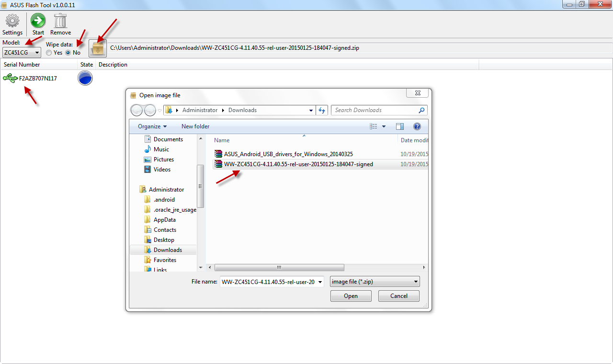Click the dialog forward navigation arrow
613x364 pixels.
pyautogui.click(x=150, y=110)
